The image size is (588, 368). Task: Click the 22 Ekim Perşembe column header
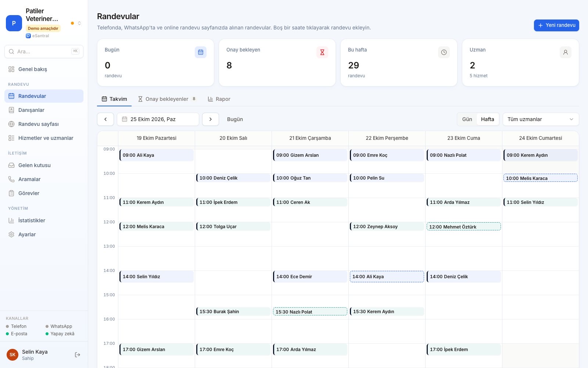point(387,138)
